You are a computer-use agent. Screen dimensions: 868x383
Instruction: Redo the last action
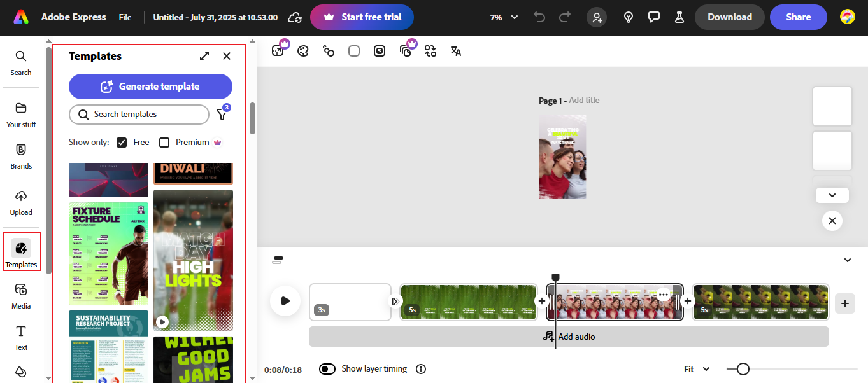pos(564,17)
